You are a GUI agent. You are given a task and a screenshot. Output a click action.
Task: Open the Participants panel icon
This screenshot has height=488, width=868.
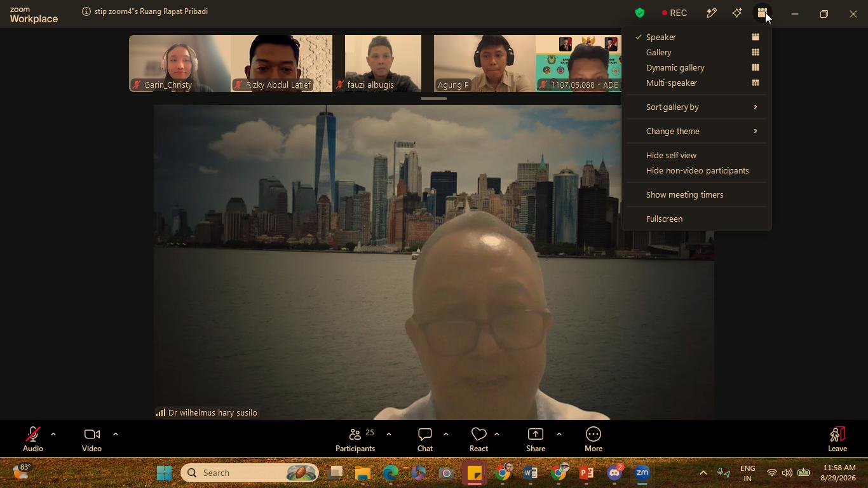pos(355,435)
